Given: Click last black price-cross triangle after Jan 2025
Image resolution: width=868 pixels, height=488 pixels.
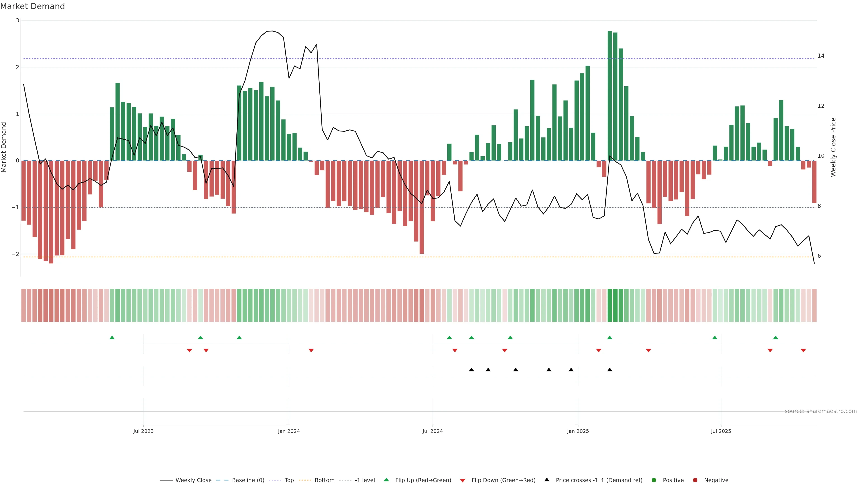Looking at the screenshot, I should click(610, 370).
